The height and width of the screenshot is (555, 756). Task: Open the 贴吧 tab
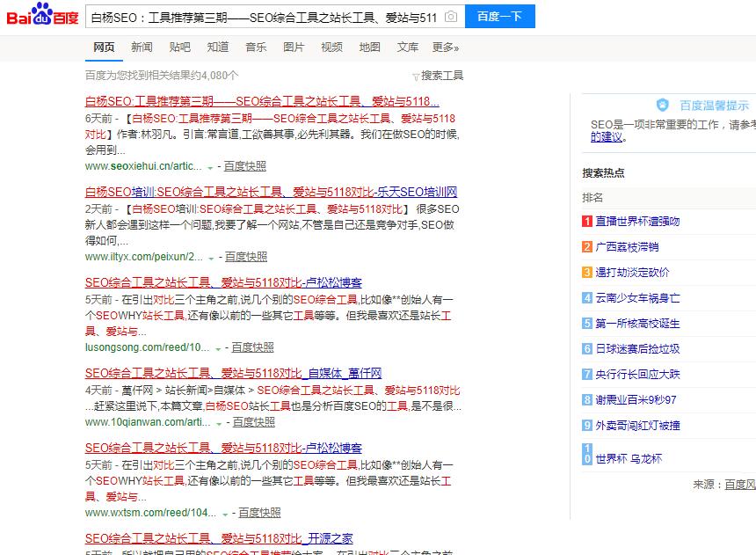[x=180, y=47]
